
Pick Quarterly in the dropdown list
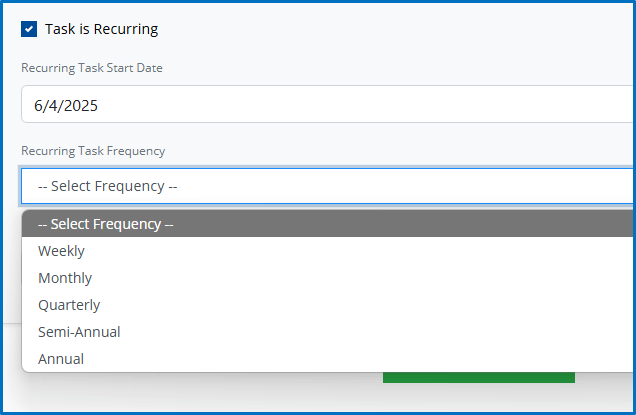tap(69, 305)
